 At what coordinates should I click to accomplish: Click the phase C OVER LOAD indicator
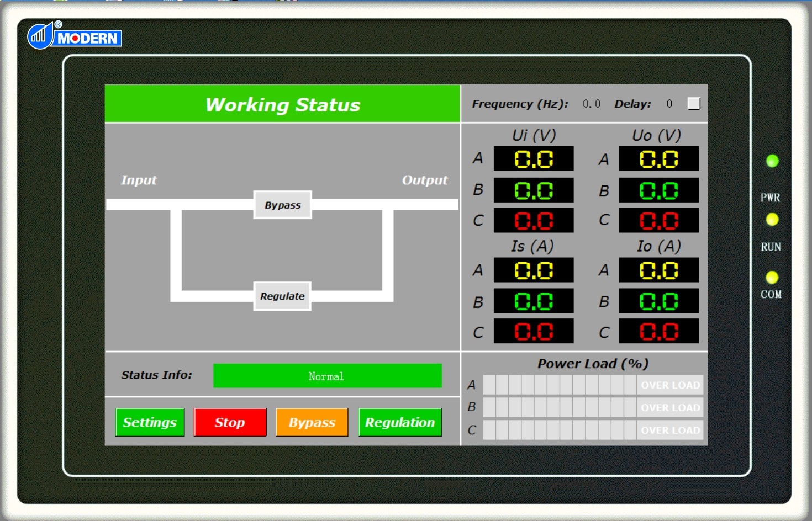(x=670, y=430)
